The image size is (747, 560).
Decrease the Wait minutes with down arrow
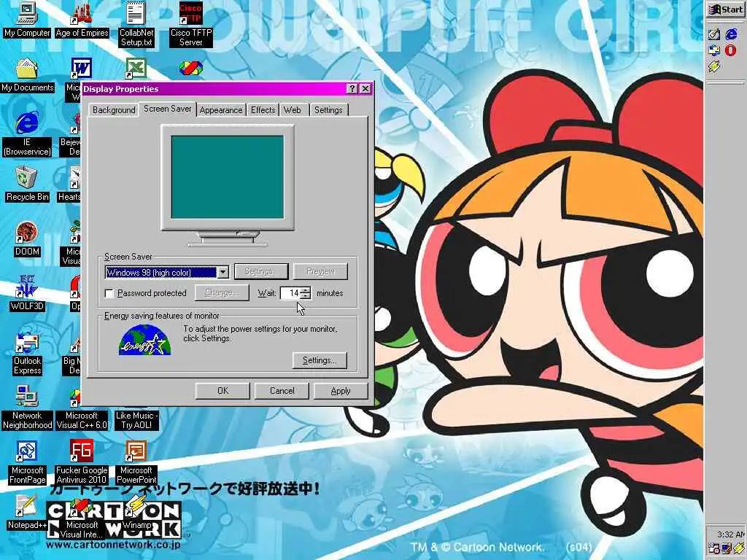tap(306, 296)
